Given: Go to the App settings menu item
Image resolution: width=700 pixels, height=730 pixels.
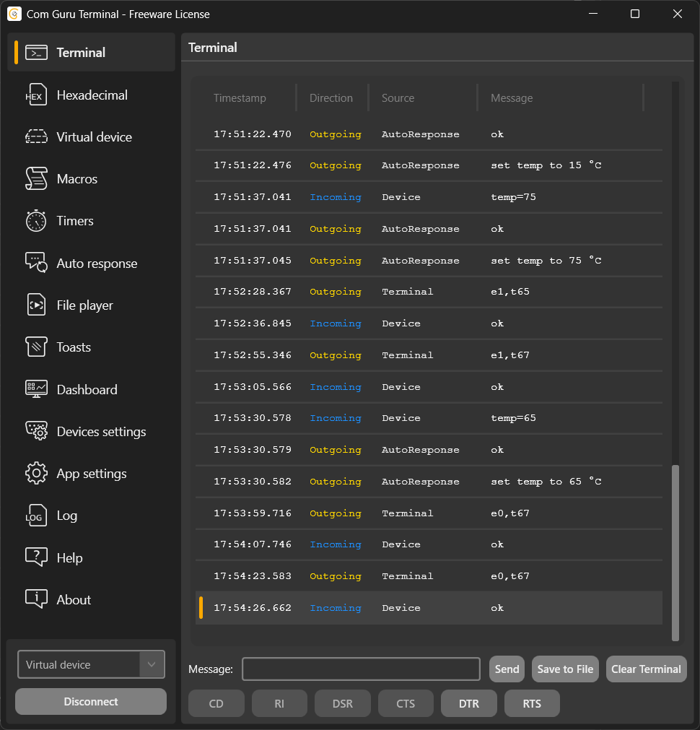Looking at the screenshot, I should [x=92, y=474].
